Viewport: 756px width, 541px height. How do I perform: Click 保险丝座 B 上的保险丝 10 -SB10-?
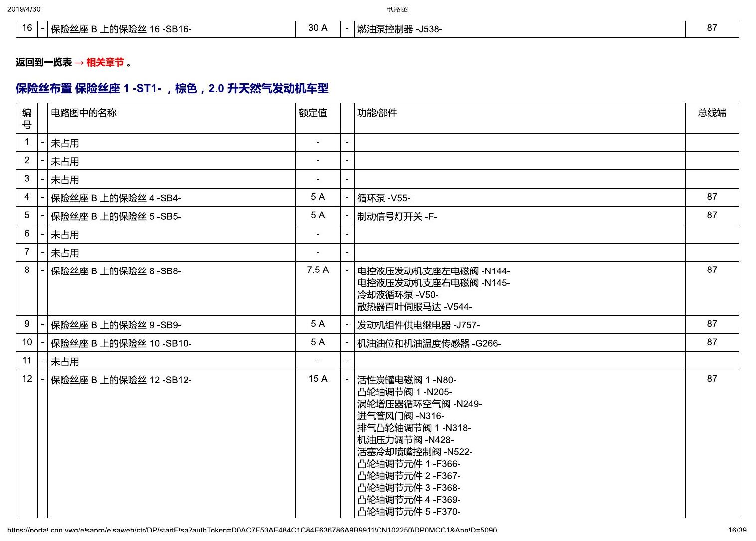click(121, 343)
